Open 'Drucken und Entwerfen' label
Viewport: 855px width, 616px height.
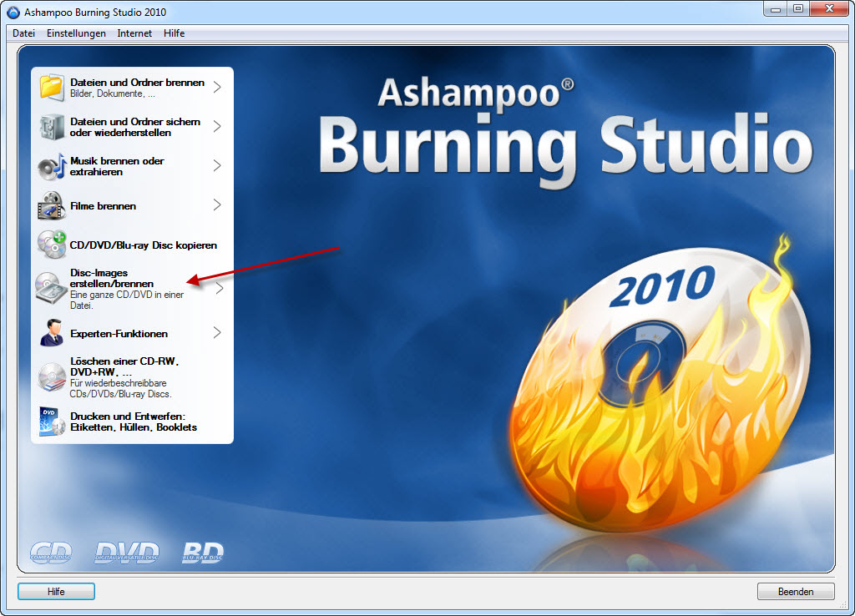pos(134,422)
